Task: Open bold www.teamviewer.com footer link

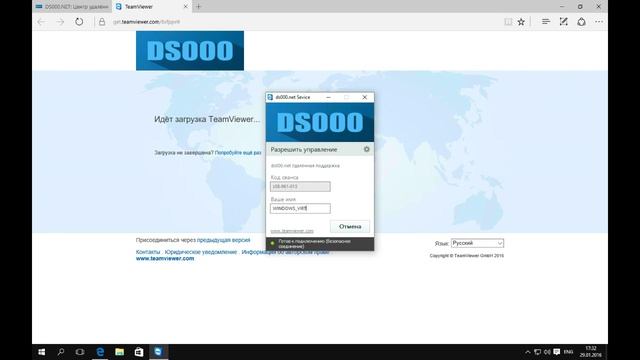Action: pyautogui.click(x=165, y=258)
